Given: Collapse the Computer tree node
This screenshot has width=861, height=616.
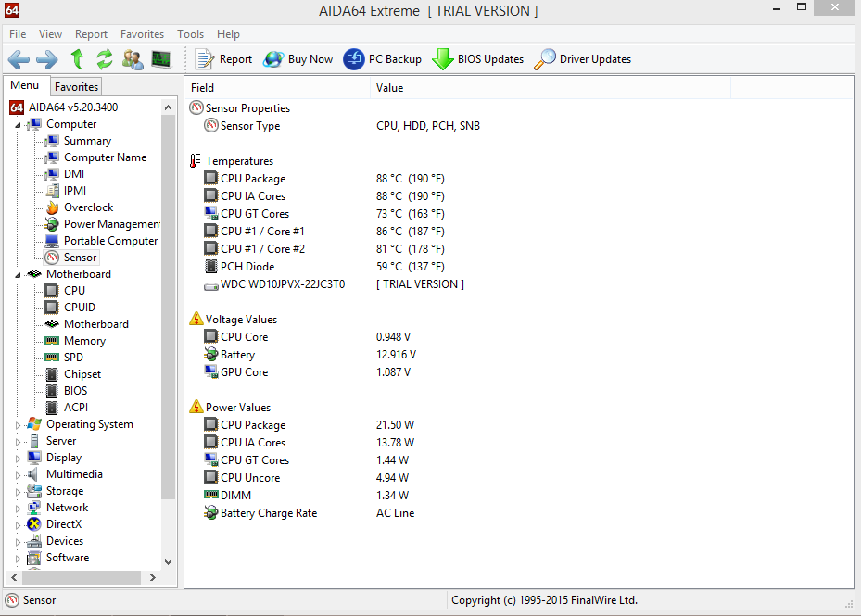Looking at the screenshot, I should (18, 125).
